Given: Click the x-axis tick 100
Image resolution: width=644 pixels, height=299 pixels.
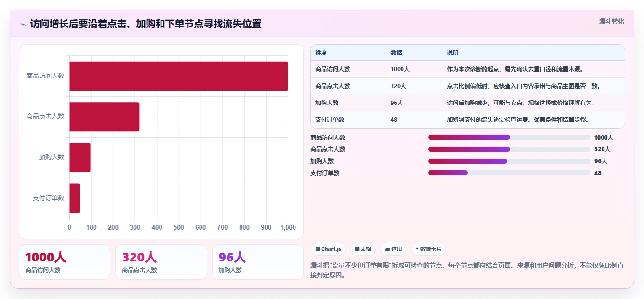Looking at the screenshot, I should [91, 227].
